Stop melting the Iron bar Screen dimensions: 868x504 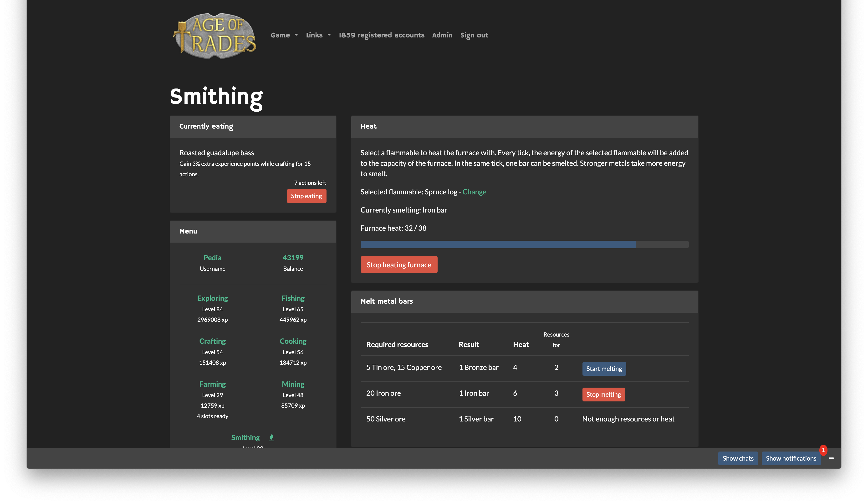[603, 394]
